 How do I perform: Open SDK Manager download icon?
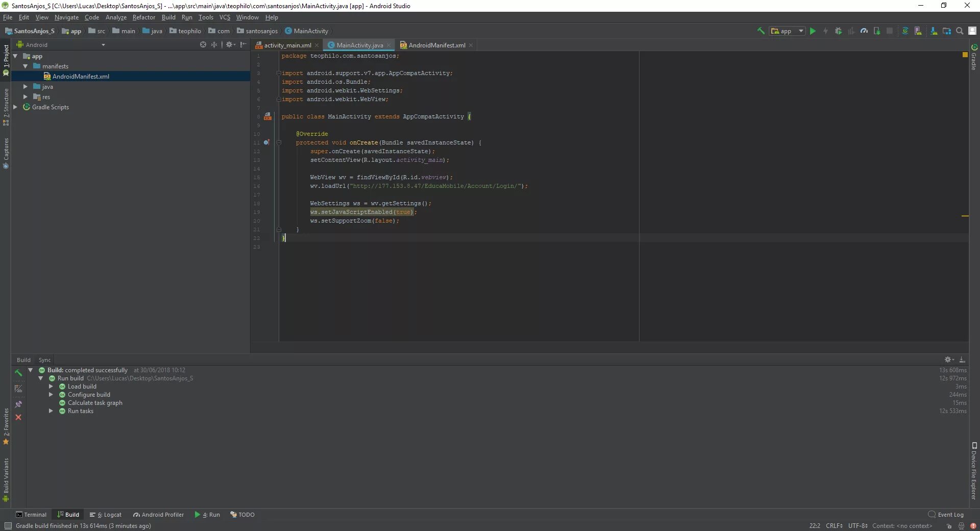(x=934, y=31)
